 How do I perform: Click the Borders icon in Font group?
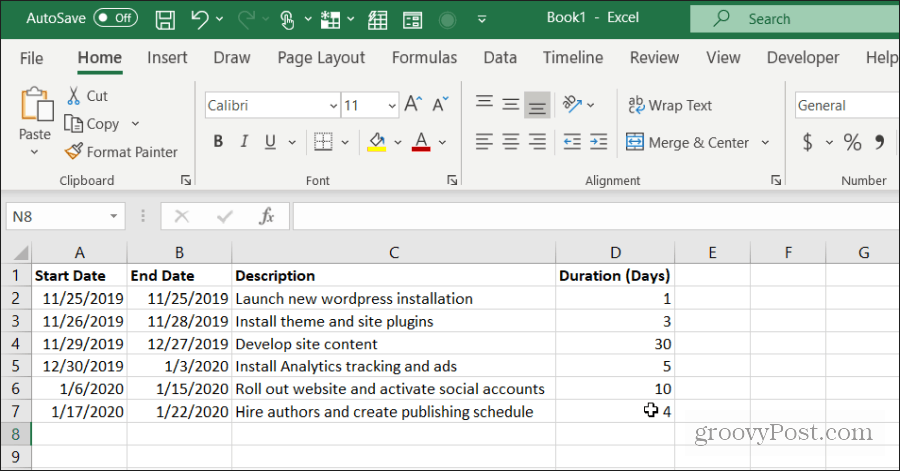[323, 142]
